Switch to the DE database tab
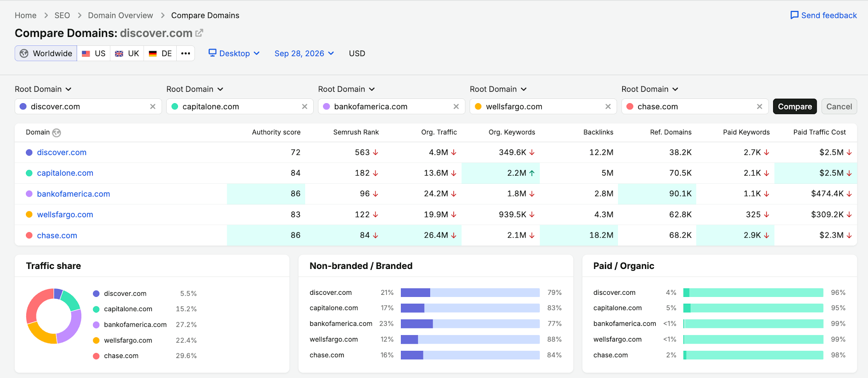This screenshot has height=378, width=868. pos(160,53)
